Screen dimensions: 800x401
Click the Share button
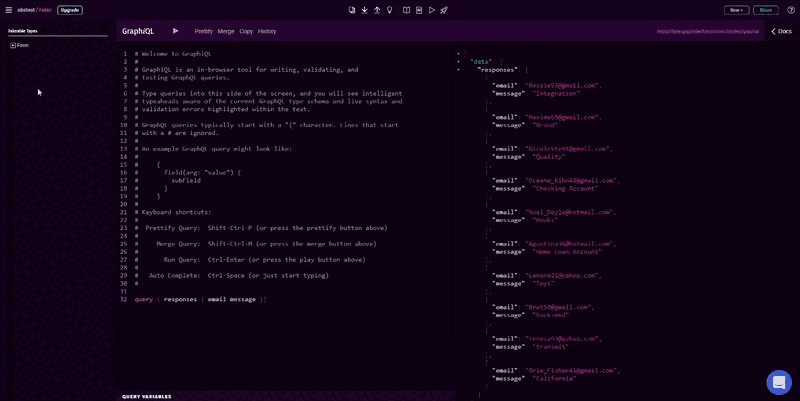click(x=766, y=10)
